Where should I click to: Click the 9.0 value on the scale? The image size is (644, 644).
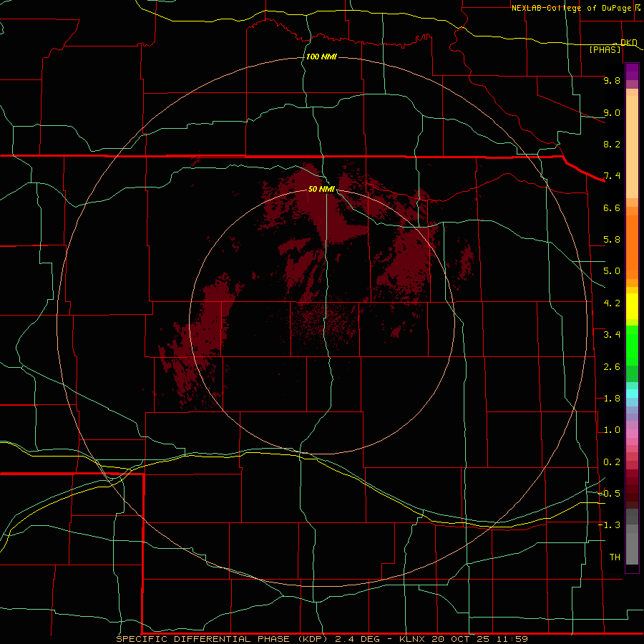(612, 112)
